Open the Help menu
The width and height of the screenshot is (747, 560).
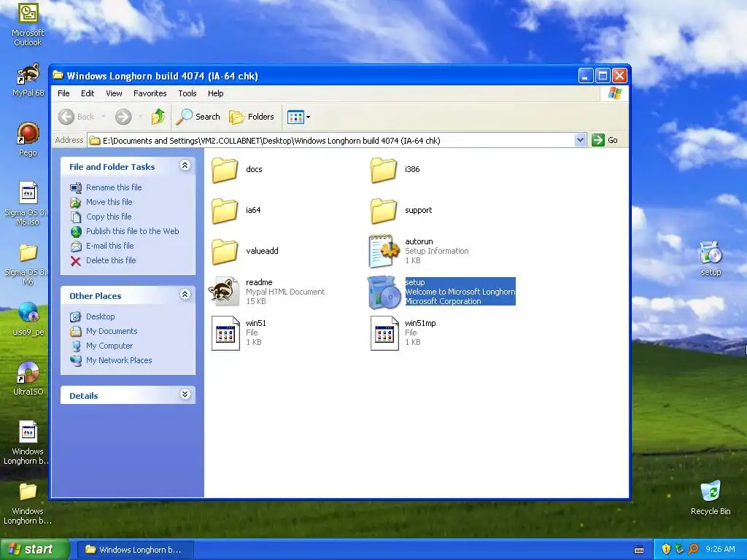(215, 93)
